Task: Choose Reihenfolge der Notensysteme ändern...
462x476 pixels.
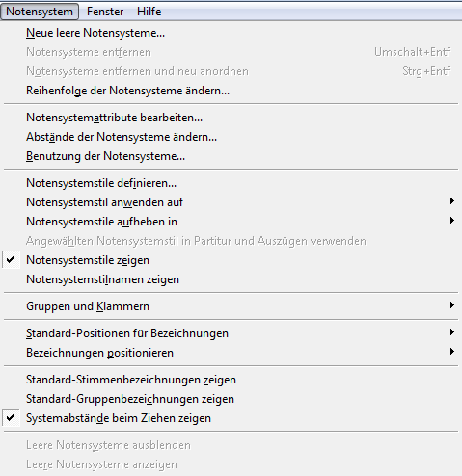Action: (x=231, y=91)
